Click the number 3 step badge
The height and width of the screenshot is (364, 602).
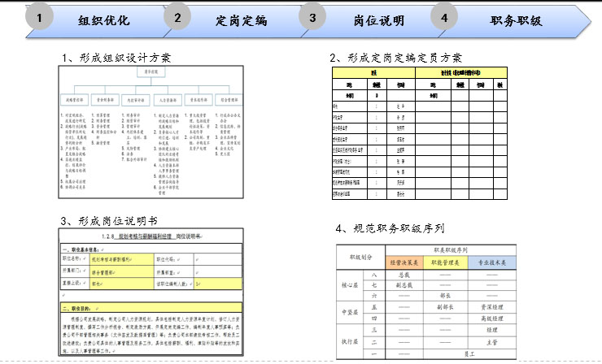tap(312, 19)
